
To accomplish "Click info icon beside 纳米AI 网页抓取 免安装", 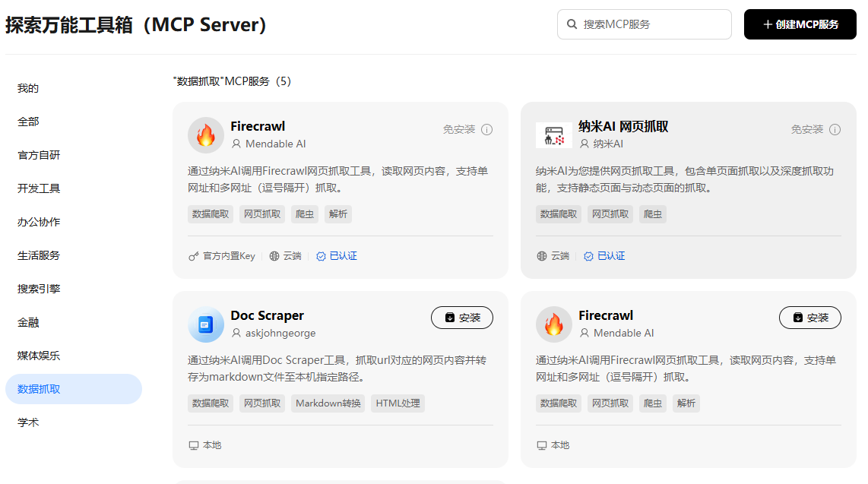I will tap(835, 129).
